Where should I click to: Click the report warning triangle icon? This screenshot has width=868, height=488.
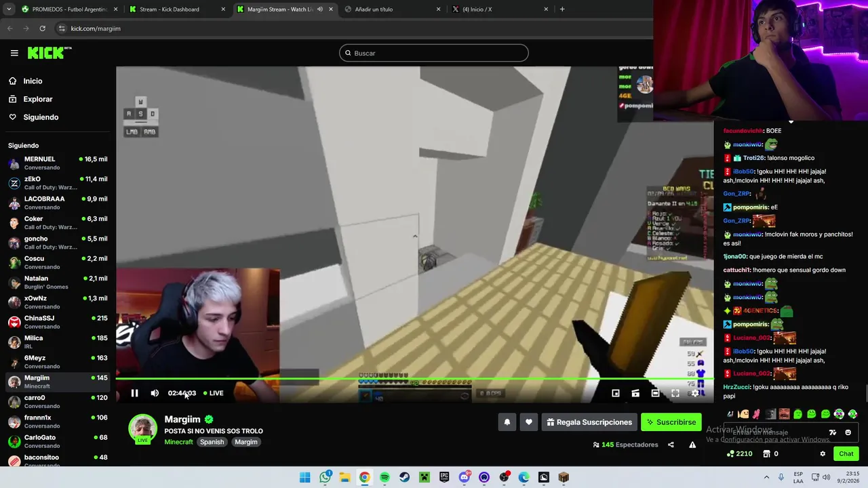[x=692, y=445]
